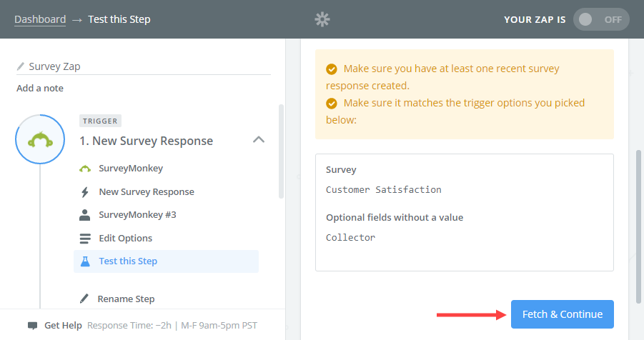The width and height of the screenshot is (644, 340).
Task: Edit the Survey Zap name field
Action: 144,66
